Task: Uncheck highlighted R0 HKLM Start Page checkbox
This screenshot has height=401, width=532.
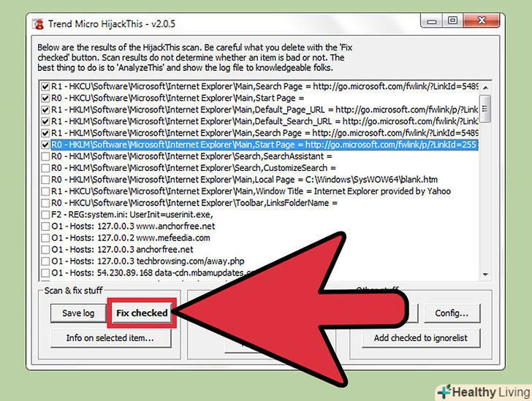Action: pyautogui.click(x=45, y=145)
